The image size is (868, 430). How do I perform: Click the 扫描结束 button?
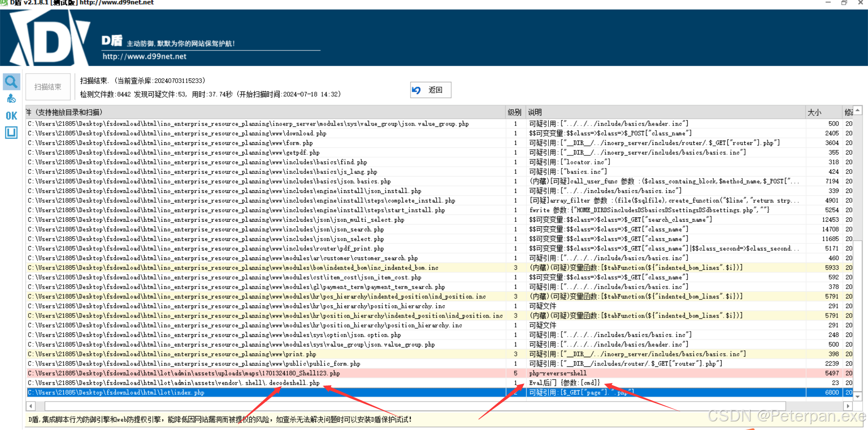point(48,87)
